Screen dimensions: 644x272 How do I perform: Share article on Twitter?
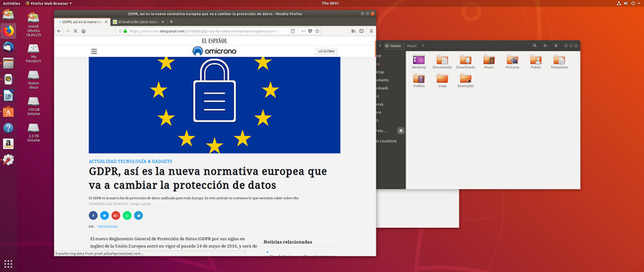coord(105,215)
